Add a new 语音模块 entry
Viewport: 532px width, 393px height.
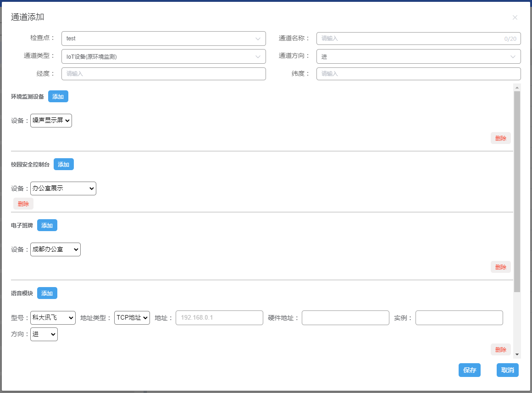47,293
